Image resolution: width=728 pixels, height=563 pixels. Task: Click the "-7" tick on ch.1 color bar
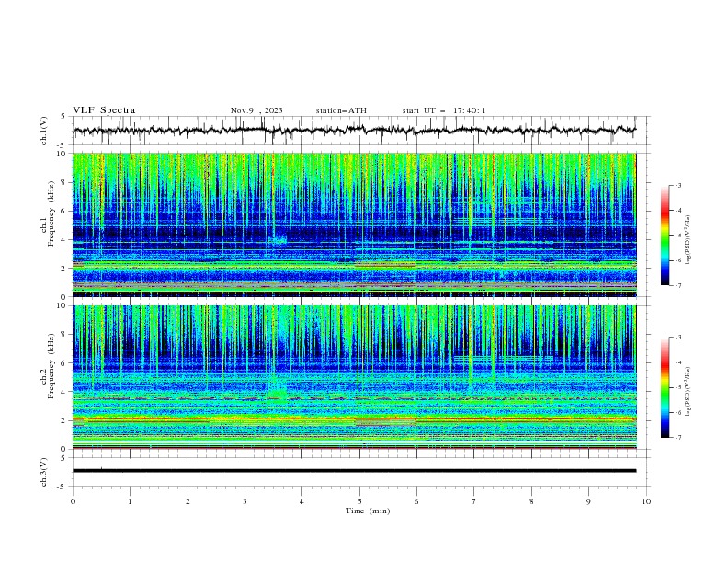tap(677, 285)
